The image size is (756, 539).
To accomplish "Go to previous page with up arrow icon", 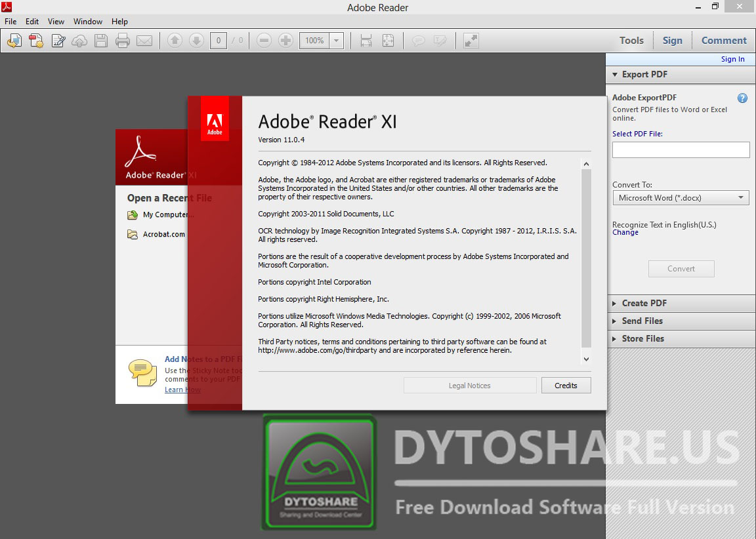I will pyautogui.click(x=175, y=41).
